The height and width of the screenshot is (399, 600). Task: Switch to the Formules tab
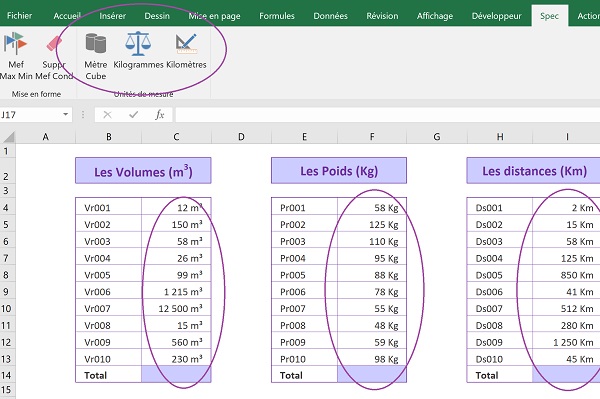(x=277, y=16)
